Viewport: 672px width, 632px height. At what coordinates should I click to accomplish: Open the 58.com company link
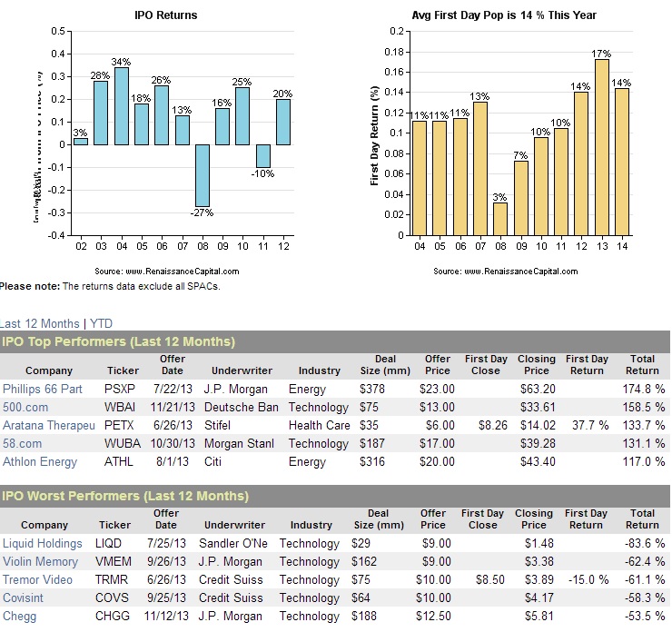click(23, 443)
